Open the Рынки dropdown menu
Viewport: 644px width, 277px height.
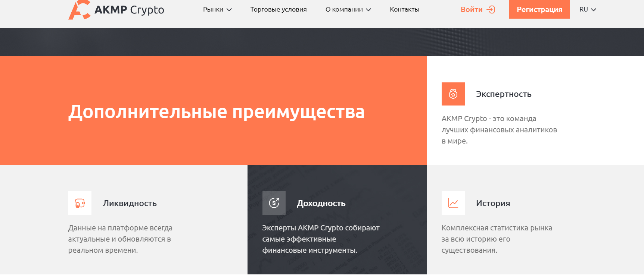click(217, 9)
